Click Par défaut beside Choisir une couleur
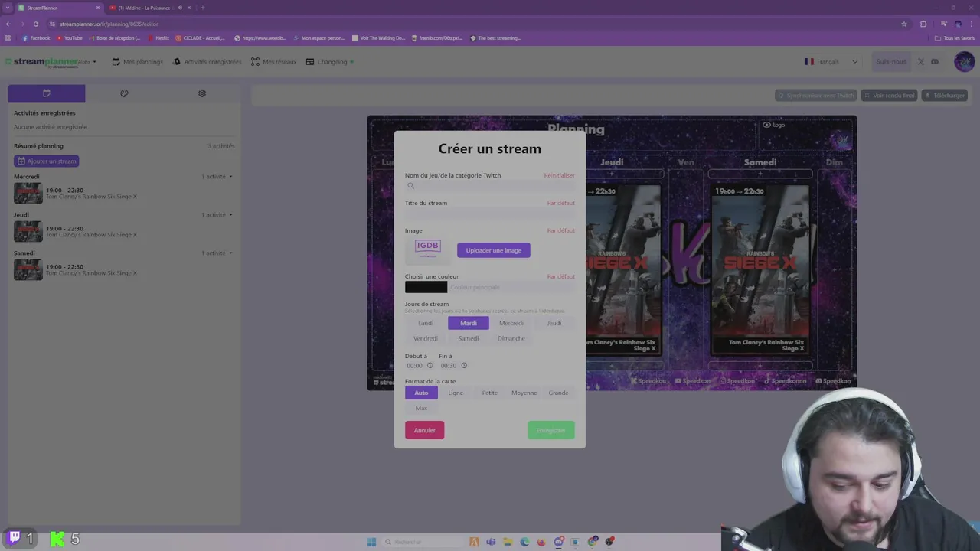The image size is (980, 551). [x=561, y=277]
